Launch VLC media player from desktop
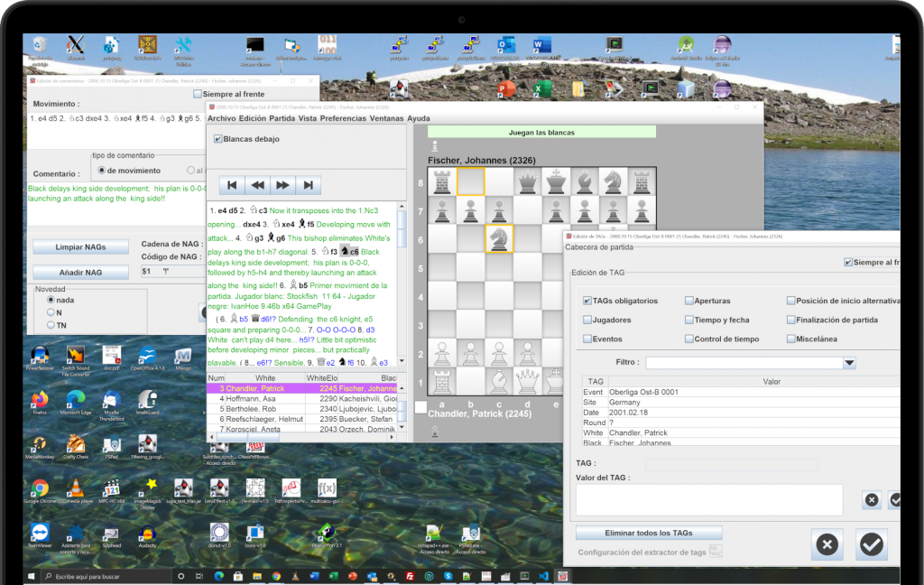This screenshot has width=924, height=585. 76,490
